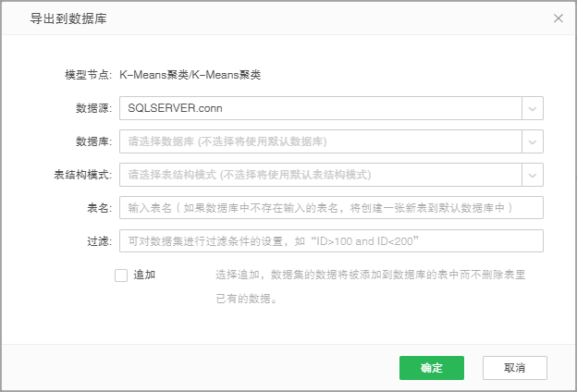Image resolution: width=577 pixels, height=392 pixels.
Task: Click the arrow icon of the 表结构模式 dropdown
Action: (x=533, y=175)
